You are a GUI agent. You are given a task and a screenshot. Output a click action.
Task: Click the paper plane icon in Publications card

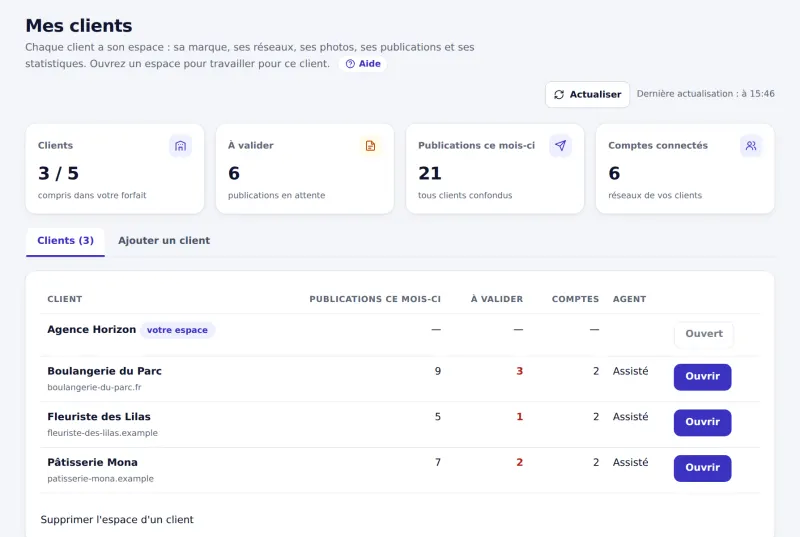pyautogui.click(x=560, y=146)
